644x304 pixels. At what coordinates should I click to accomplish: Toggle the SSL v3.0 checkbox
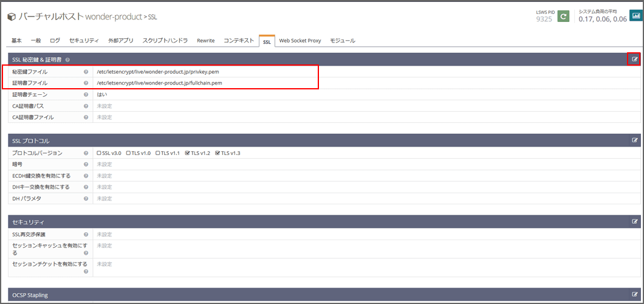(100, 153)
